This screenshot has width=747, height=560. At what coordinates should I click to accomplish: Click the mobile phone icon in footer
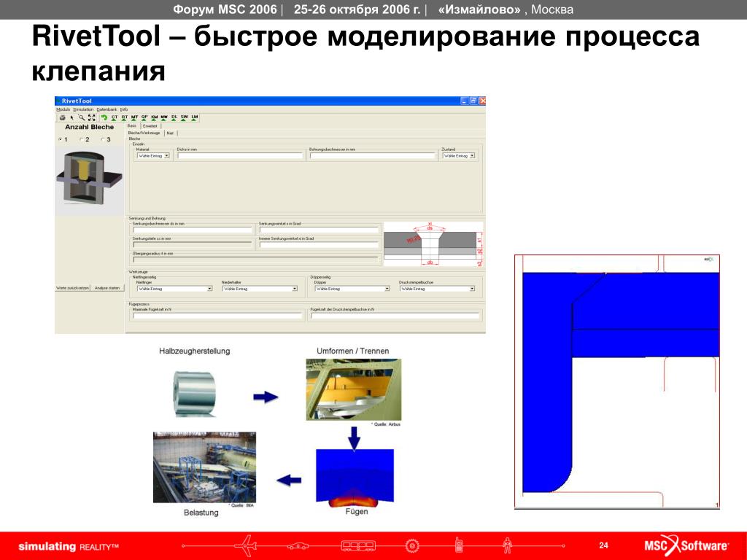(459, 545)
